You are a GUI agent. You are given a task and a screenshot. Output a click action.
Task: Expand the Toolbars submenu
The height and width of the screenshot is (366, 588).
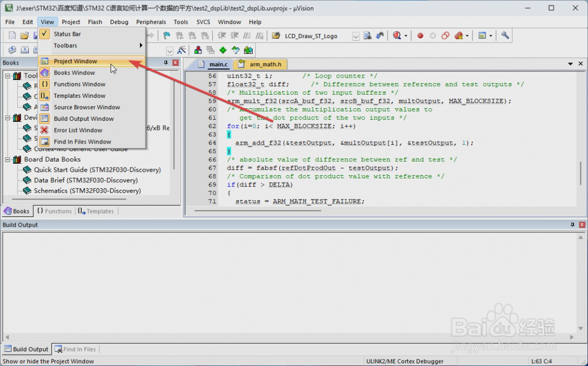(91, 45)
